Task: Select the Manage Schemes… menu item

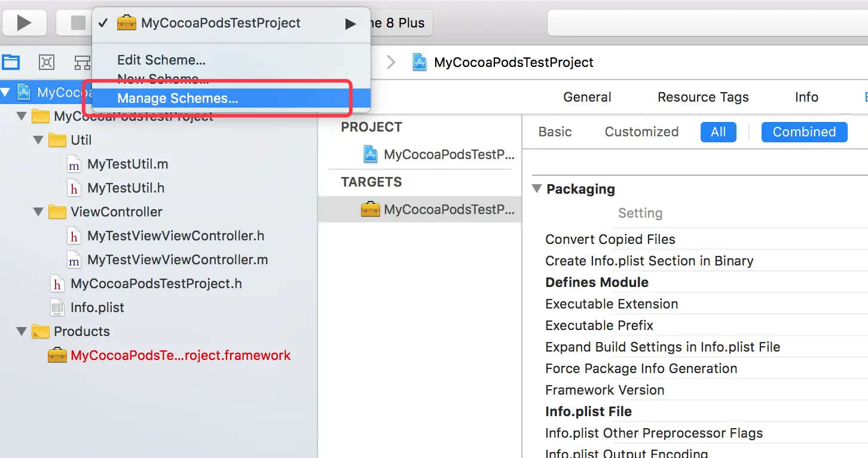Action: coord(178,99)
